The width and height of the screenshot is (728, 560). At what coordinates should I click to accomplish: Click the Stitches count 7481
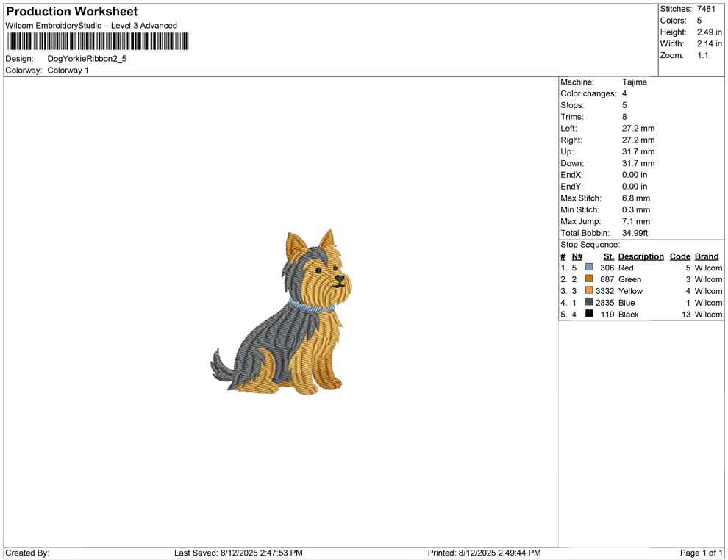pyautogui.click(x=706, y=9)
